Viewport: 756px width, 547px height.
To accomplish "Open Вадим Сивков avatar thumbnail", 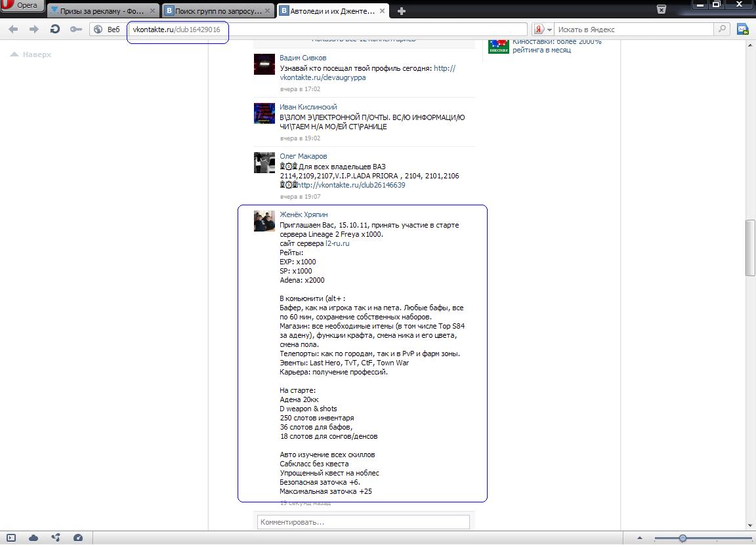I will [264, 64].
